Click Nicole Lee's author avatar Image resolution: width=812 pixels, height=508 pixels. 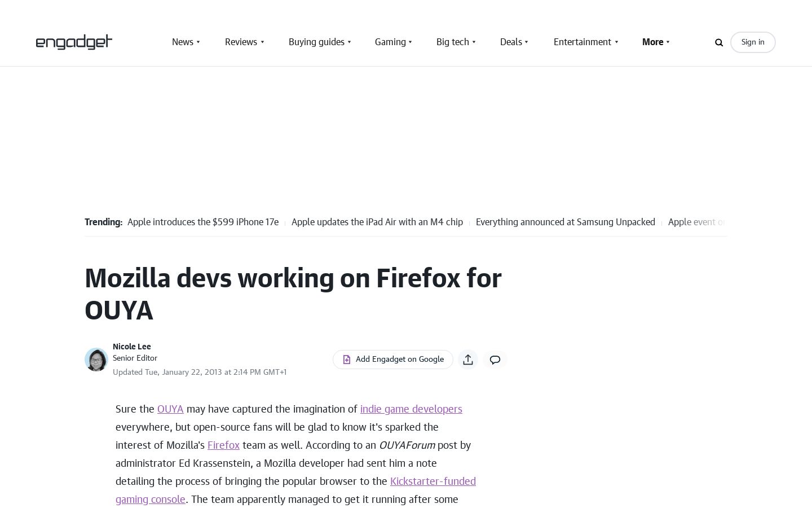tap(96, 360)
